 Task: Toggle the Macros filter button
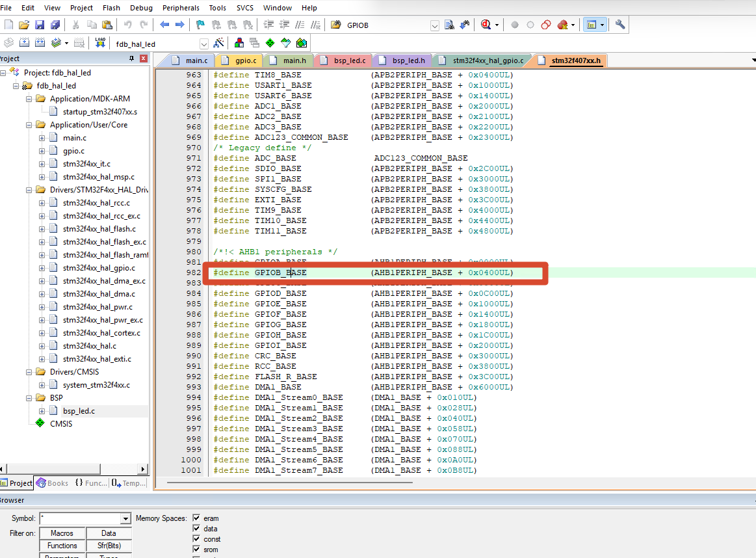pos(62,533)
